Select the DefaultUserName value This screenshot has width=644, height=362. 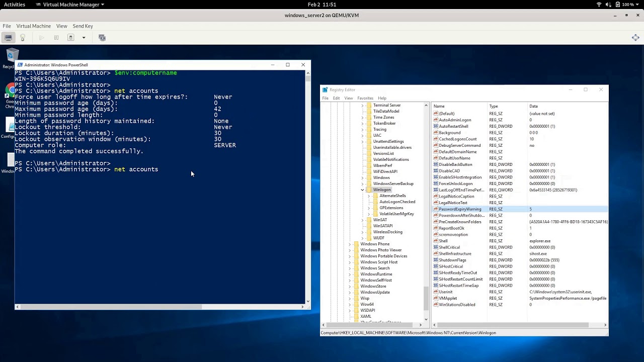[x=454, y=158]
